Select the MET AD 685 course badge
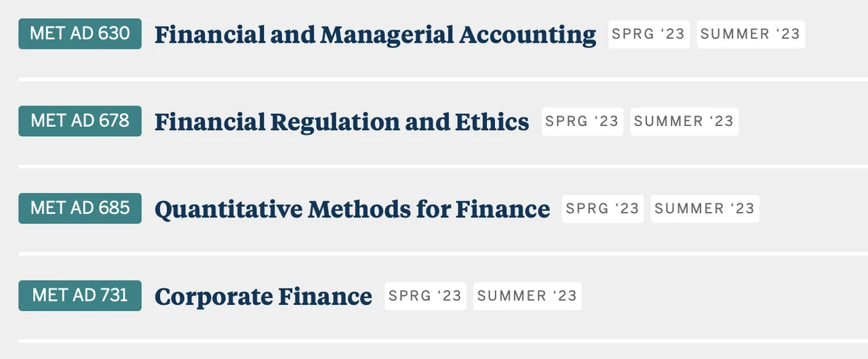The height and width of the screenshot is (359, 868). (x=80, y=208)
